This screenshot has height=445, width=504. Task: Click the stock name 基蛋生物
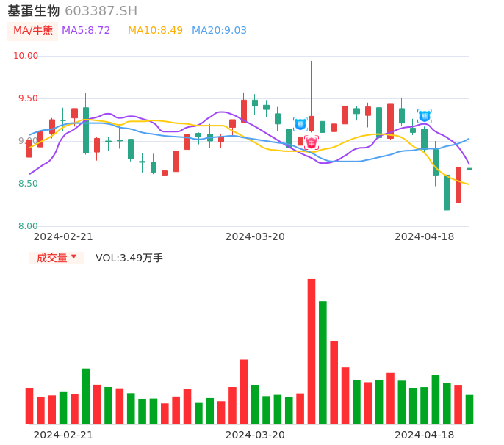pyautogui.click(x=34, y=11)
